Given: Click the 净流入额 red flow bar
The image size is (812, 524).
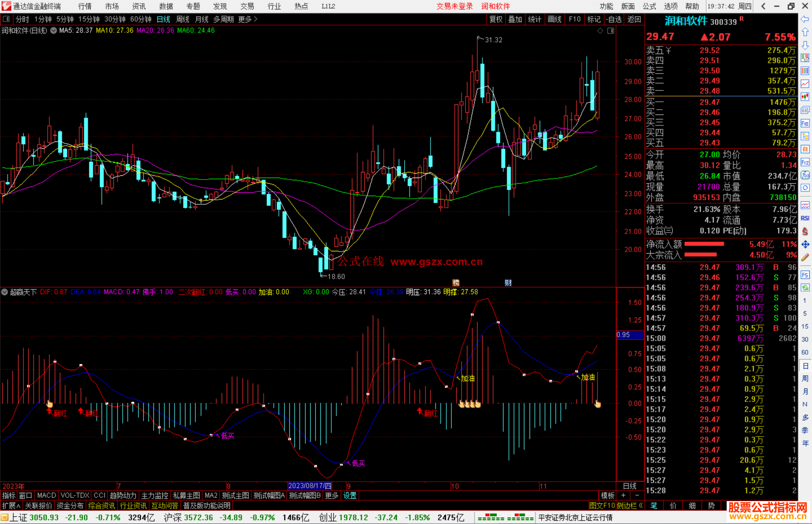Looking at the screenshot, I should pos(704,244).
